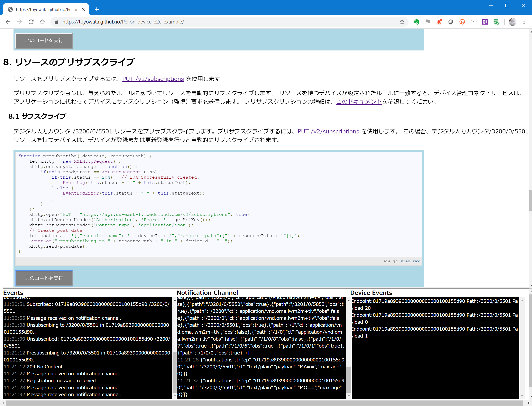
Task: Open first PUT /v2/subscriptions link
Action: pyautogui.click(x=153, y=79)
